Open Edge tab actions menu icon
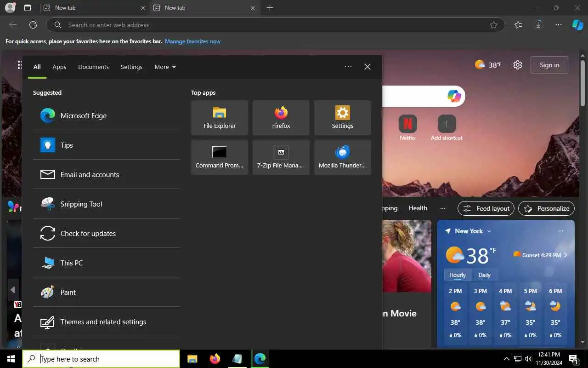Viewport: 588px width, 368px height. click(28, 8)
